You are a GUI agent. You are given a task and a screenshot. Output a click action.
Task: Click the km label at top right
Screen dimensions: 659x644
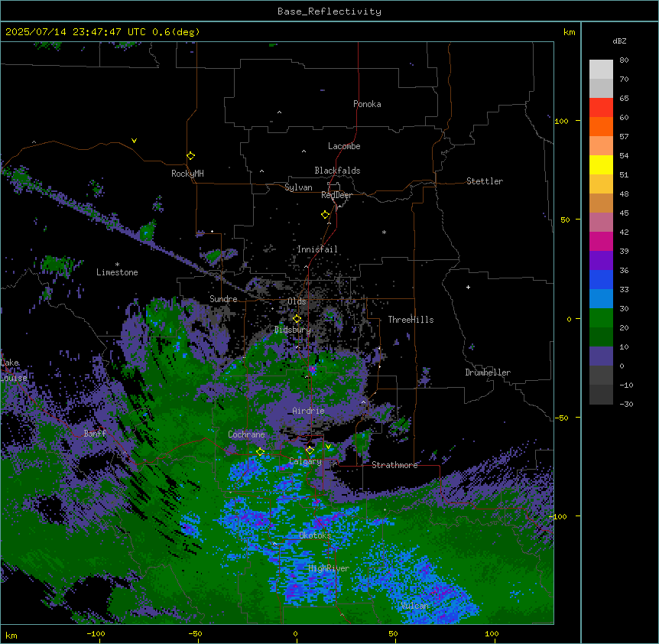pyautogui.click(x=569, y=32)
